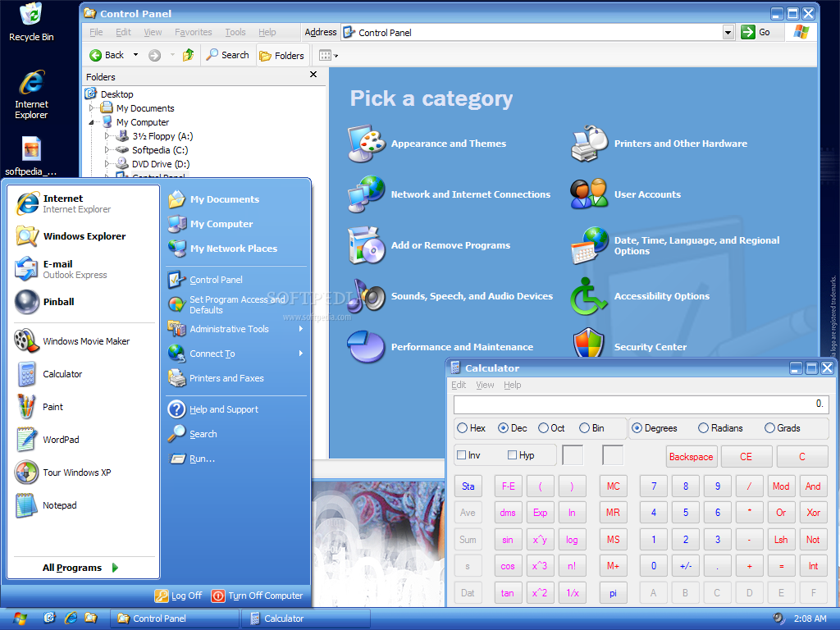Open Network and Internet Connections icon
The width and height of the screenshot is (840, 630).
coord(367,194)
